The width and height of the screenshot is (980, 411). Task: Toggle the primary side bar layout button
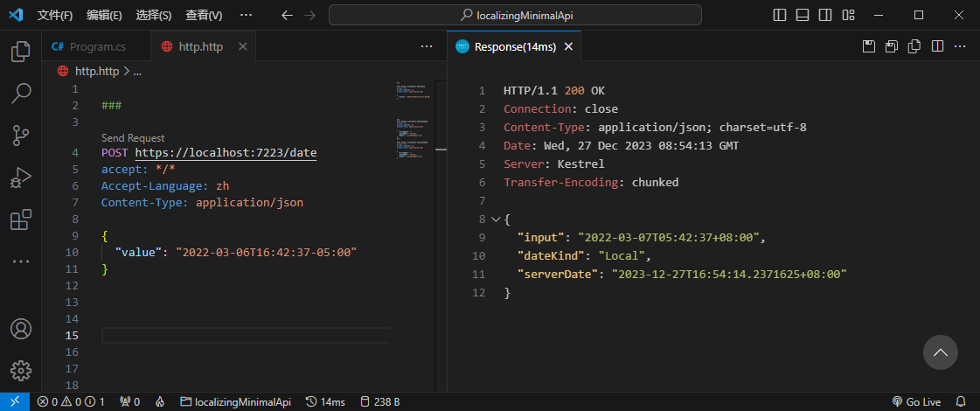click(x=781, y=15)
